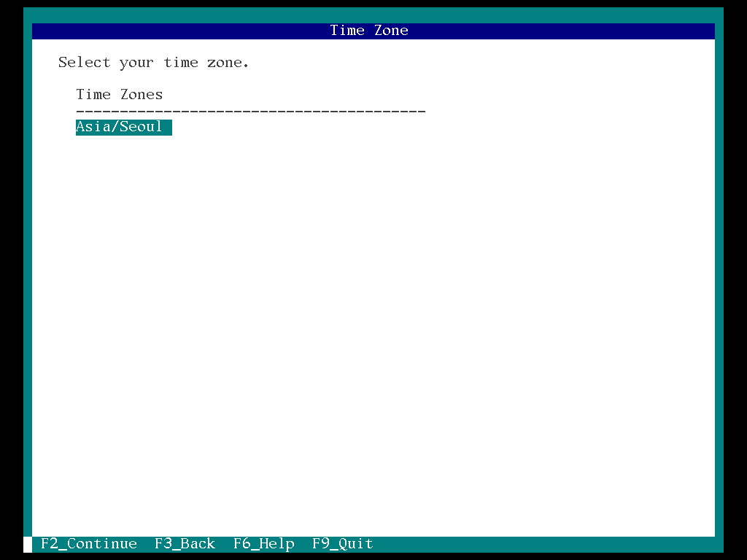Viewport: 747px width, 560px height.
Task: Click the 'Select your time zone.' instruction text
Action: [x=153, y=63]
